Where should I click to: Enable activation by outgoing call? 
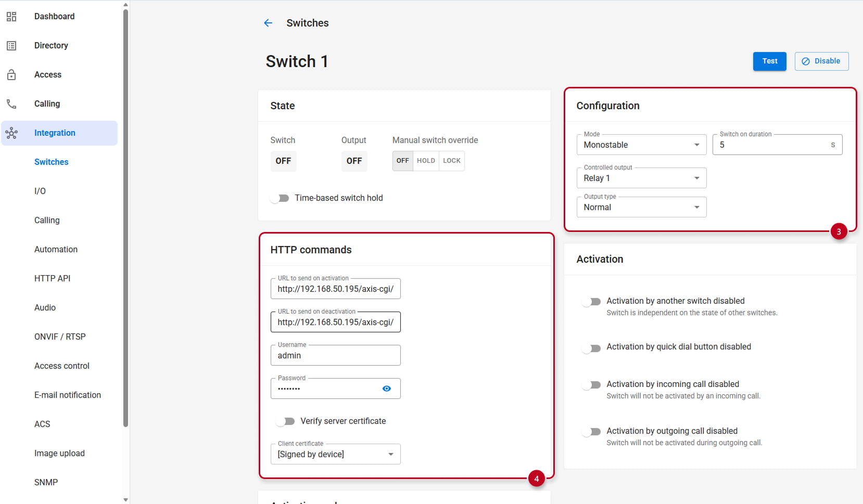592,432
